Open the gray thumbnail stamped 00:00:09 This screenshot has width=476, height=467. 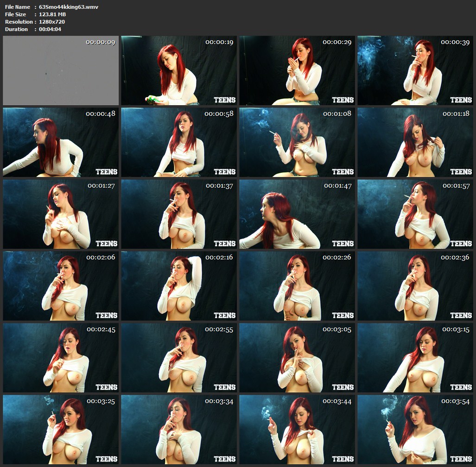[x=61, y=70]
